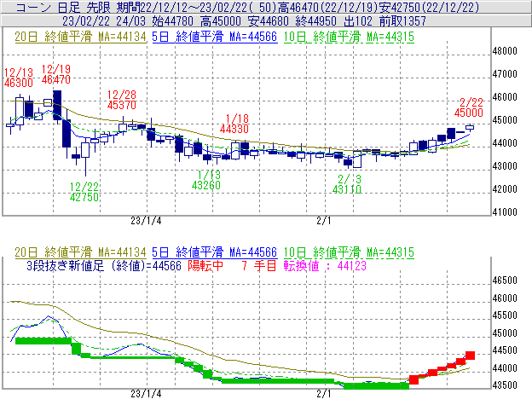Click the red 7 手目 count text
The image size is (532, 405).
click(x=259, y=265)
